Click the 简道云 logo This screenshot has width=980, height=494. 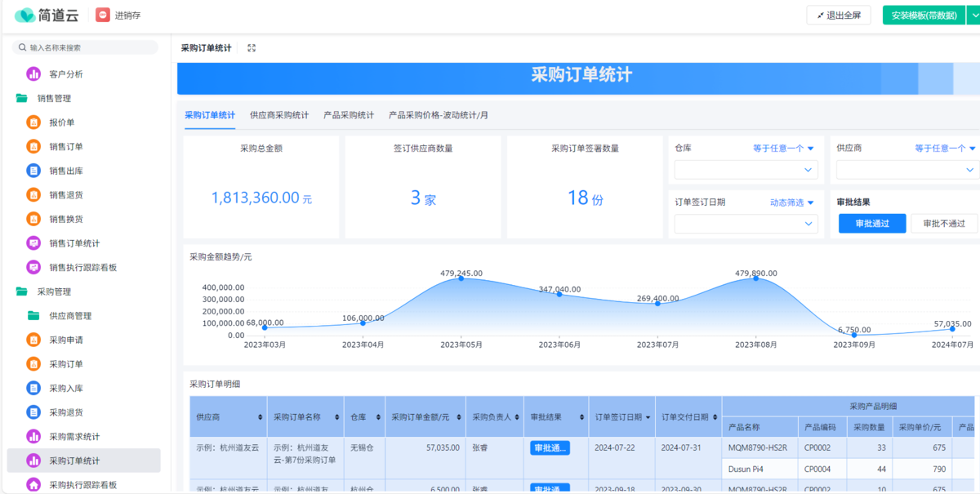[46, 15]
